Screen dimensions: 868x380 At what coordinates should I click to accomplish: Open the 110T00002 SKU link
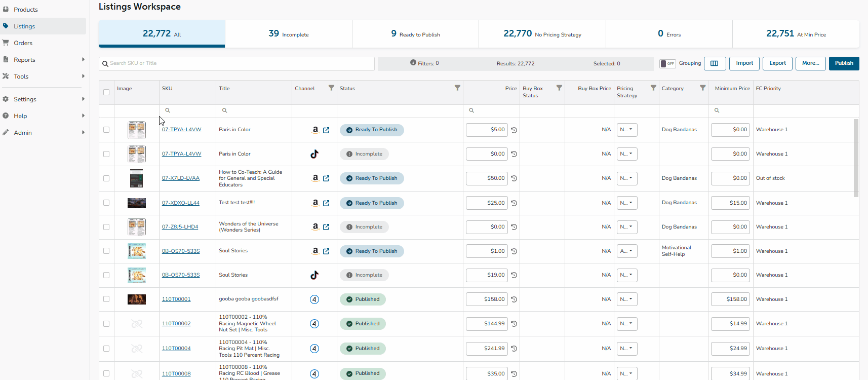[x=176, y=324]
